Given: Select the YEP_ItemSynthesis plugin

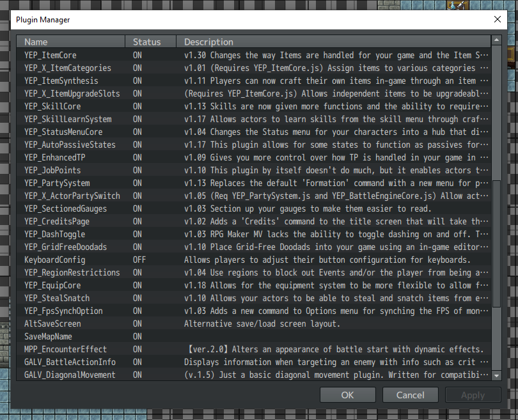Looking at the screenshot, I should [x=254, y=81].
